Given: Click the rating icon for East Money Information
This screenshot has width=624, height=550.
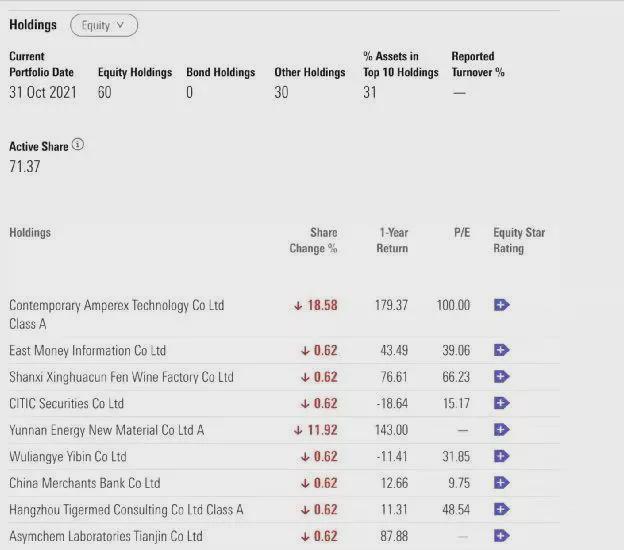Looking at the screenshot, I should pos(501,350).
